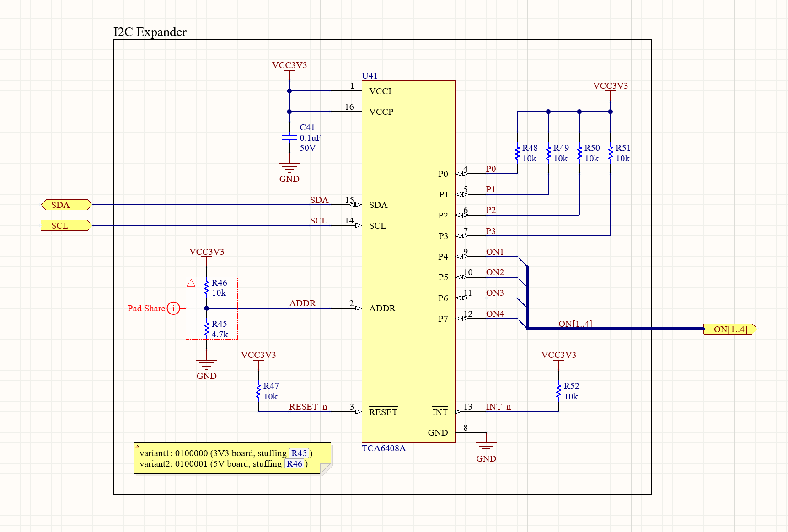788x532 pixels.
Task: Select resistor R52 symbol
Action: (559, 391)
